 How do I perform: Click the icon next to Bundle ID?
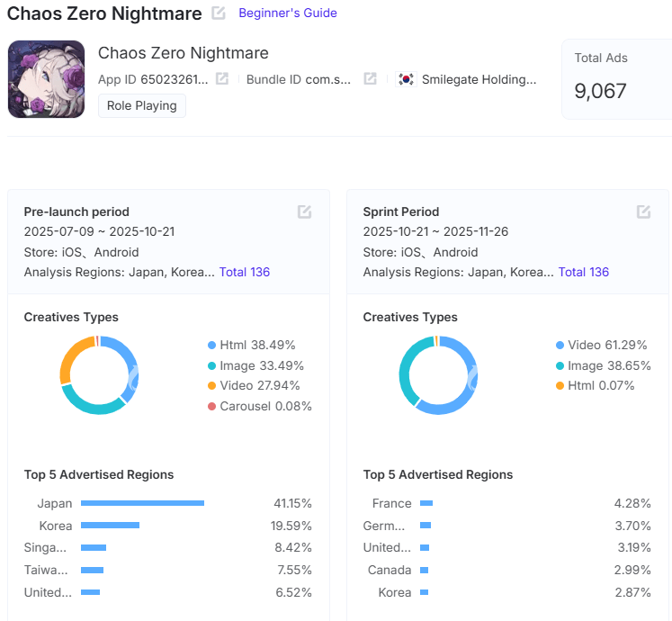370,79
